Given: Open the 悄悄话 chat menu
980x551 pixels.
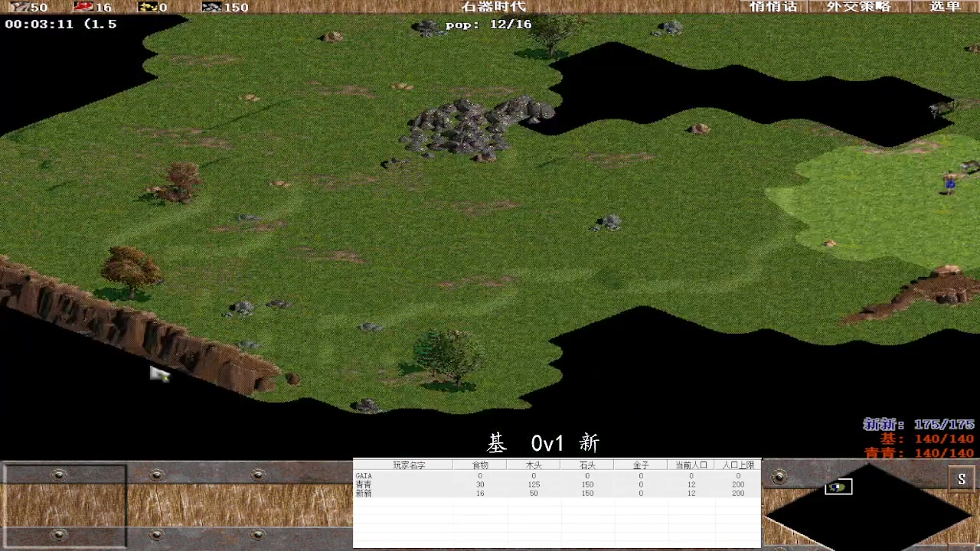Looking at the screenshot, I should coord(773,6).
